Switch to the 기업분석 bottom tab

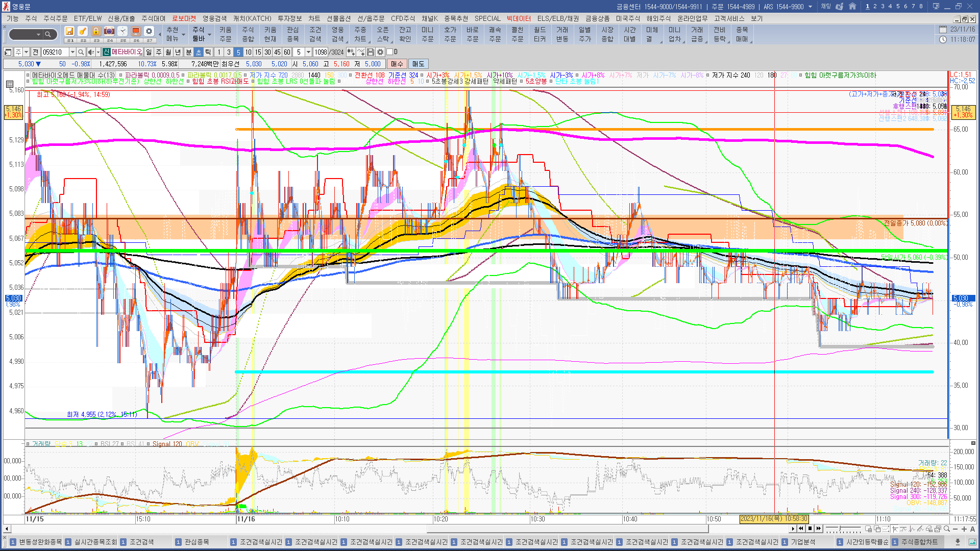pos(803,542)
